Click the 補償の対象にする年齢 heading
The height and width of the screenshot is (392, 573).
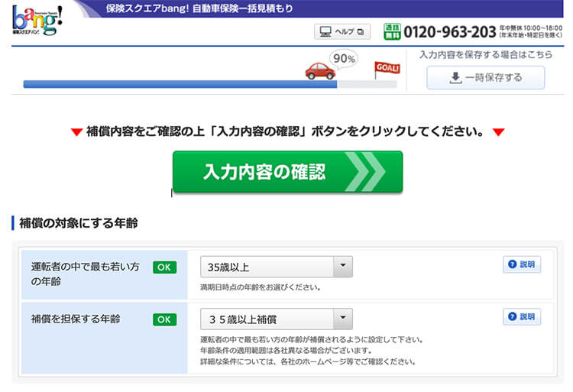78,223
